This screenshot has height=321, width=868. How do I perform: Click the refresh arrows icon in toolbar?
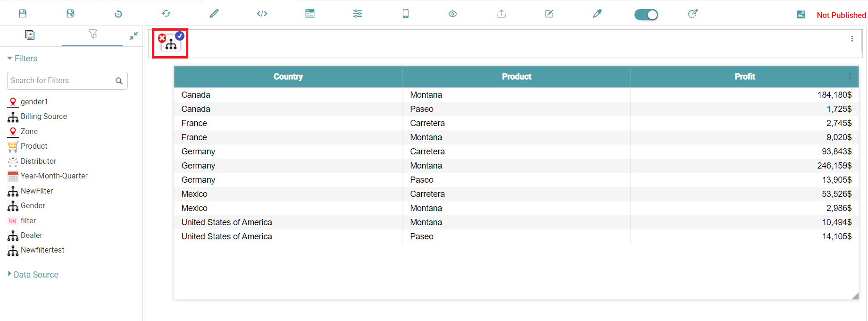[x=166, y=14]
